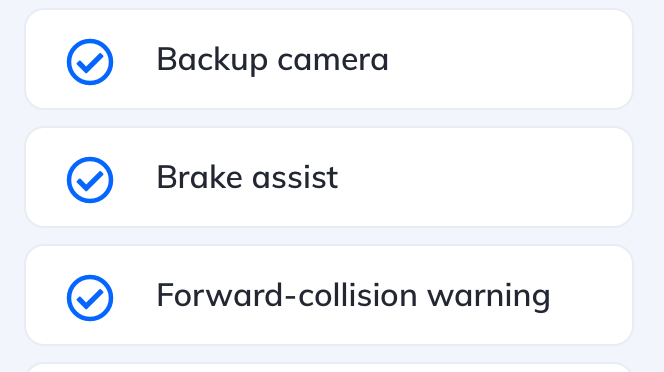The height and width of the screenshot is (372, 664).
Task: Tap the word "assist" in second card
Action: click(x=295, y=178)
